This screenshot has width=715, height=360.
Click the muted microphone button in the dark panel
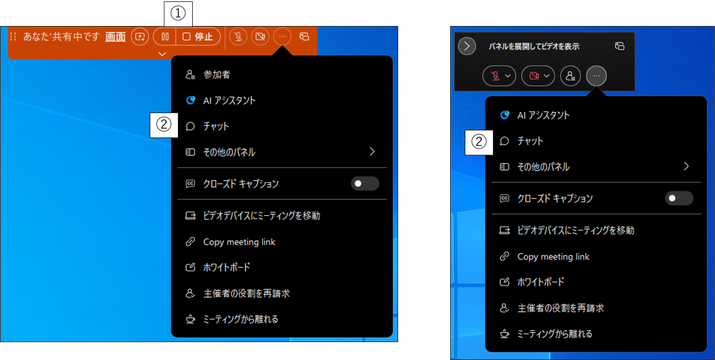click(494, 76)
